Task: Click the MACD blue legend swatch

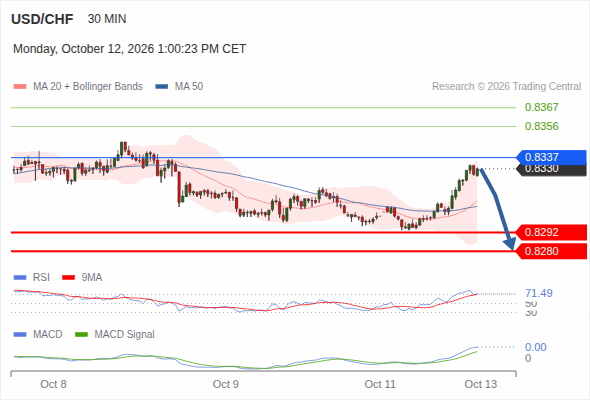Action: point(20,335)
